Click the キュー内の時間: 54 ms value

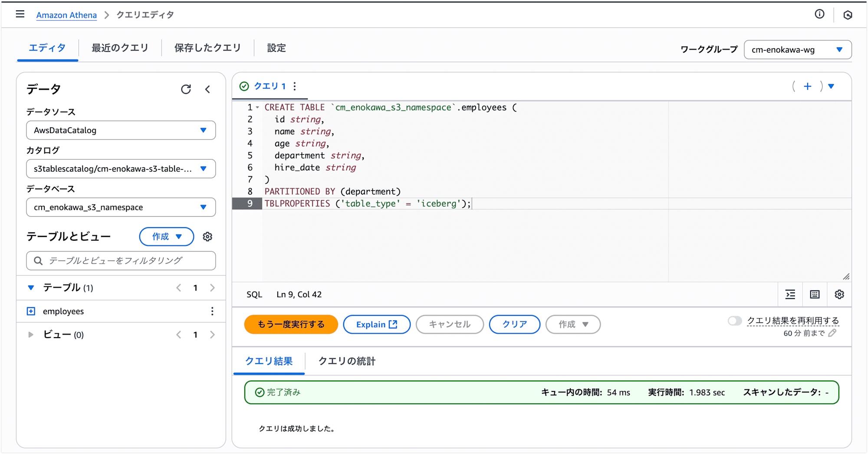coord(585,392)
